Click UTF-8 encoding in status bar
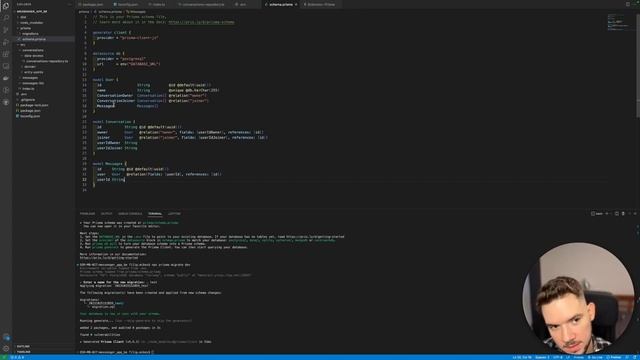This screenshot has height=360, width=640. [558, 358]
